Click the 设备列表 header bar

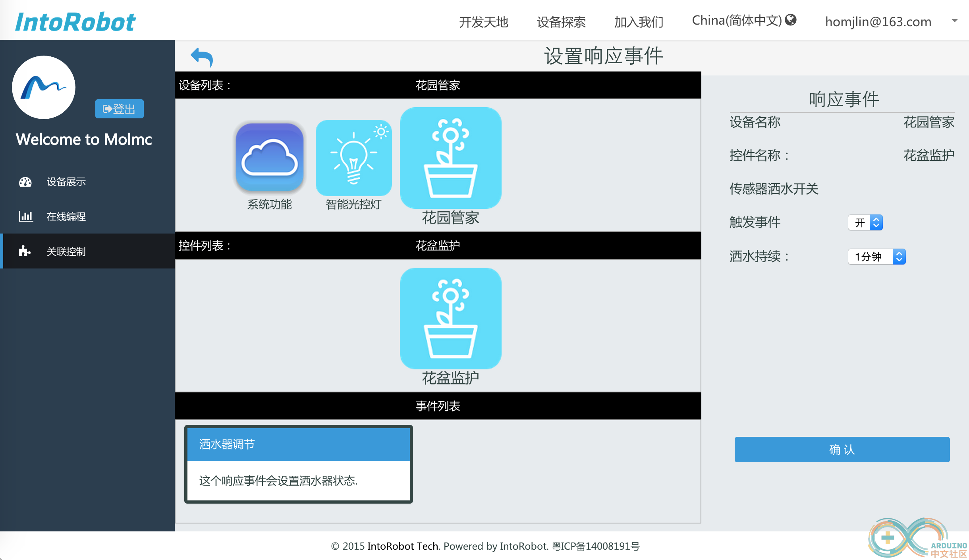tap(438, 85)
